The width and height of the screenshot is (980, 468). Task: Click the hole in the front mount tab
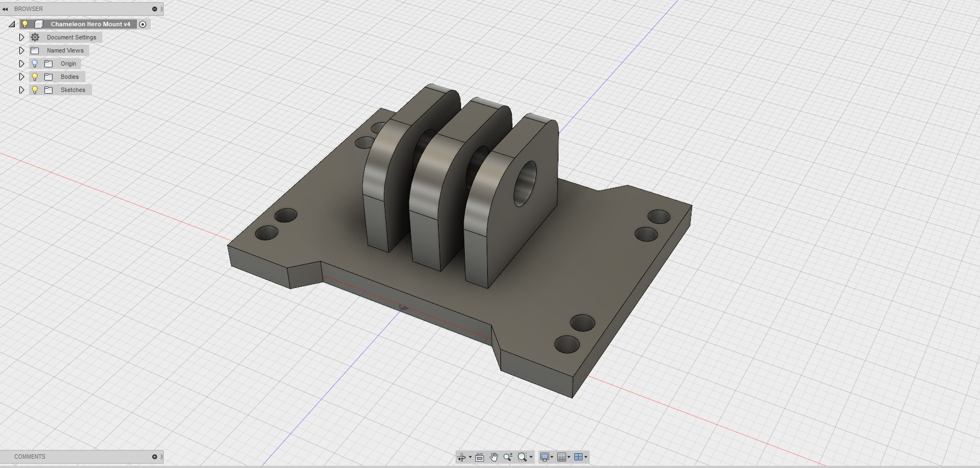[525, 183]
